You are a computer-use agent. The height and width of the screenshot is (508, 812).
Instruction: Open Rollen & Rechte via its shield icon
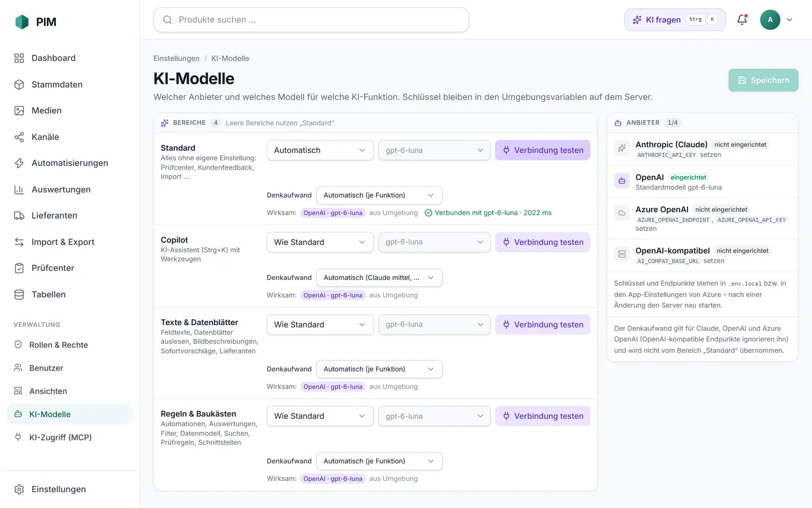point(18,345)
